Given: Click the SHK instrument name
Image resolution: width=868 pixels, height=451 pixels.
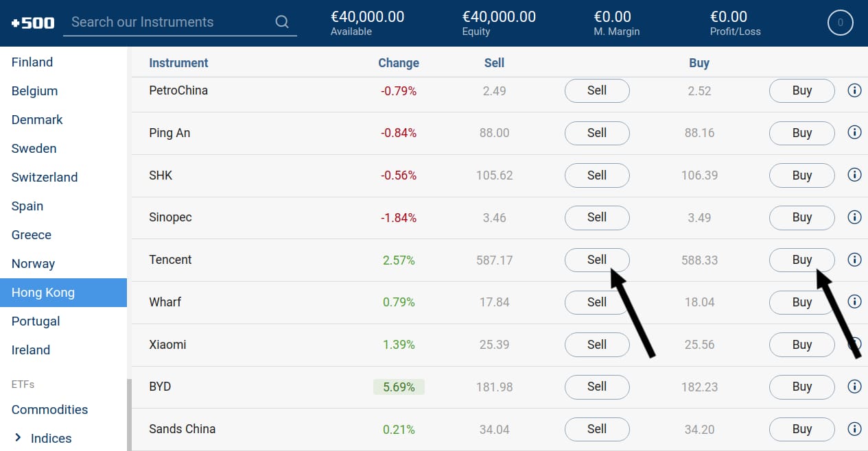Looking at the screenshot, I should pos(161,175).
